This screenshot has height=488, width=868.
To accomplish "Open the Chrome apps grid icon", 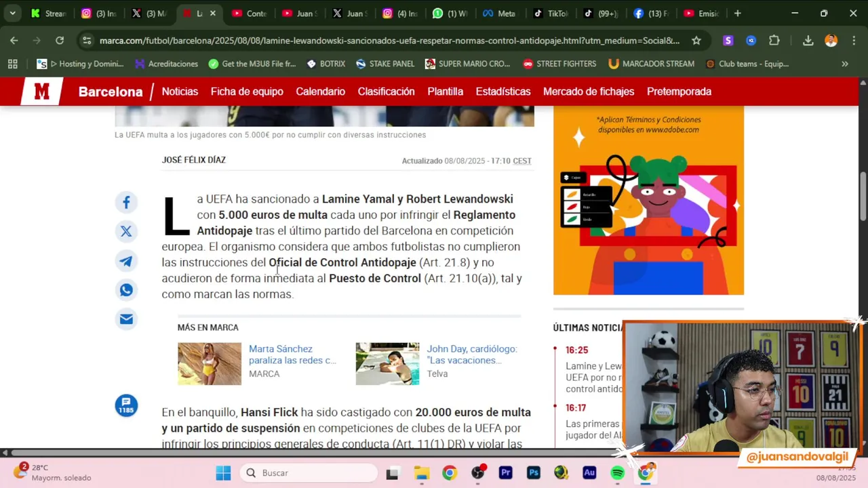I will click(12, 64).
